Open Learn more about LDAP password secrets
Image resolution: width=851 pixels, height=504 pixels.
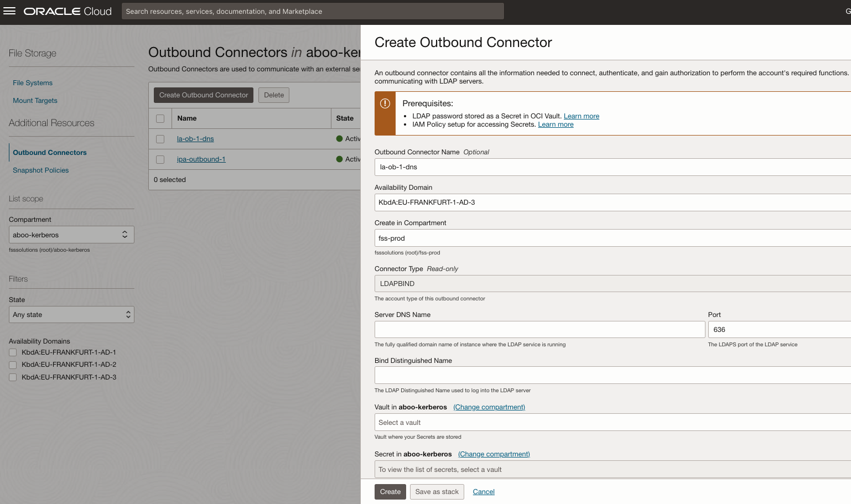click(581, 116)
